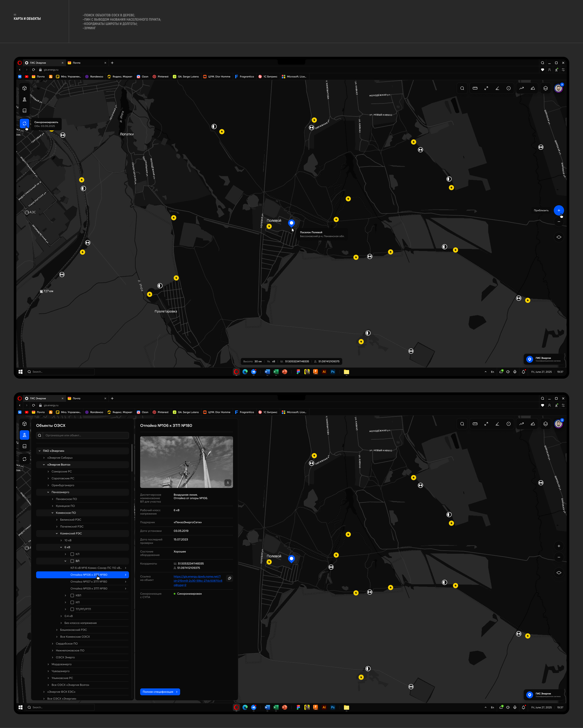The width and height of the screenshot is (583, 728).
Task: Expand the Самарские РС tree node
Action: (48, 471)
